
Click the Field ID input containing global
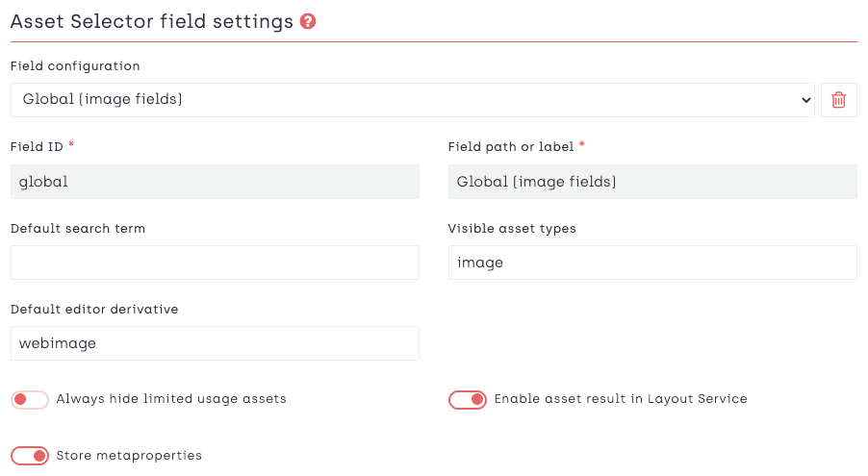point(215,182)
